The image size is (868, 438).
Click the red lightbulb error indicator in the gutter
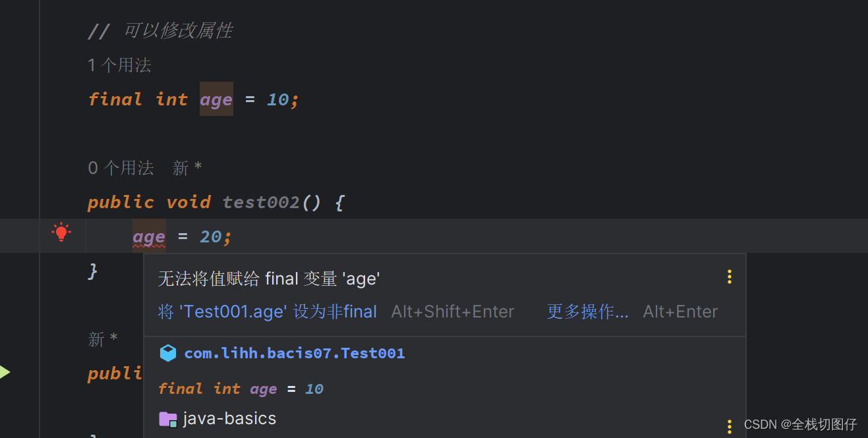point(61,232)
